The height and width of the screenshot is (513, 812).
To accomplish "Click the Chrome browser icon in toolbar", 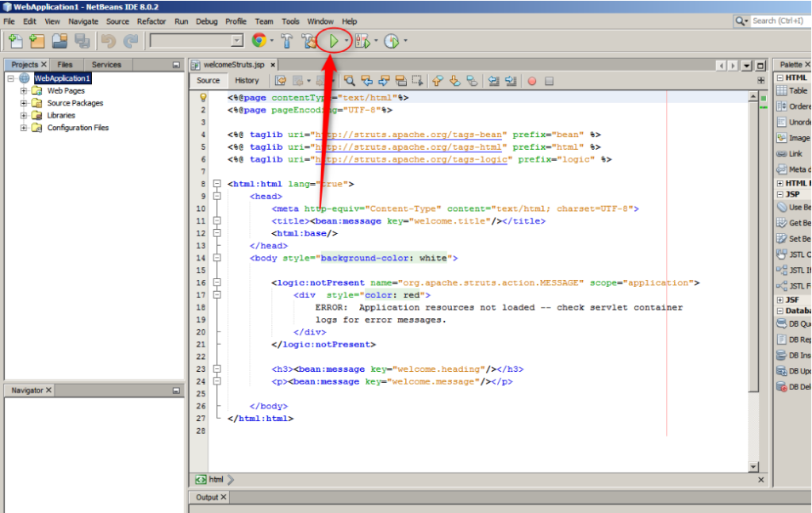I will coord(259,40).
